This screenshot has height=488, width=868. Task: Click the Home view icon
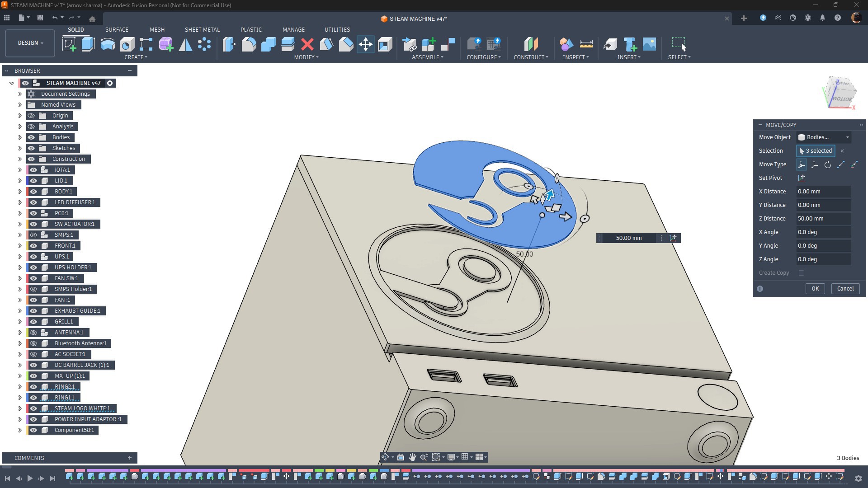[92, 19]
